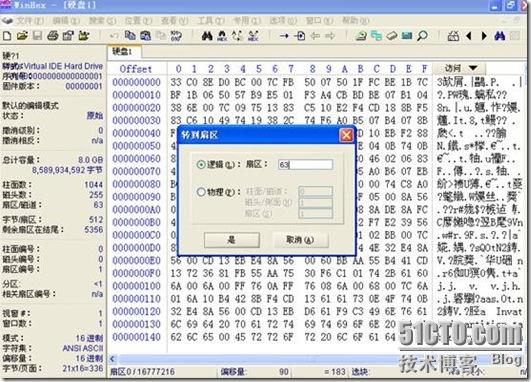Image resolution: width=531 pixels, height=382 pixels.
Task: Click the Save diskette icon
Action: pyautogui.click(x=37, y=36)
